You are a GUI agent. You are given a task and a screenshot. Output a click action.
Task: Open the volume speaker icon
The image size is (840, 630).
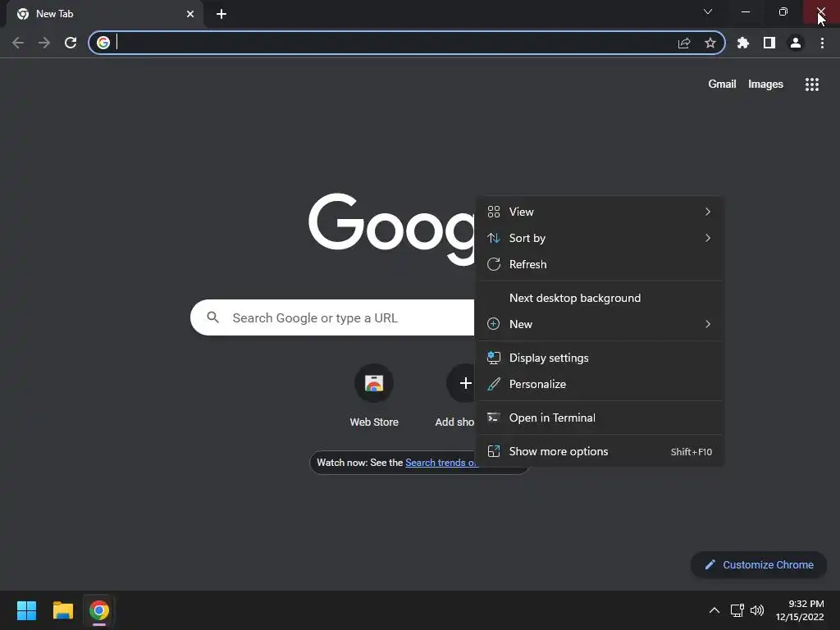point(757,610)
